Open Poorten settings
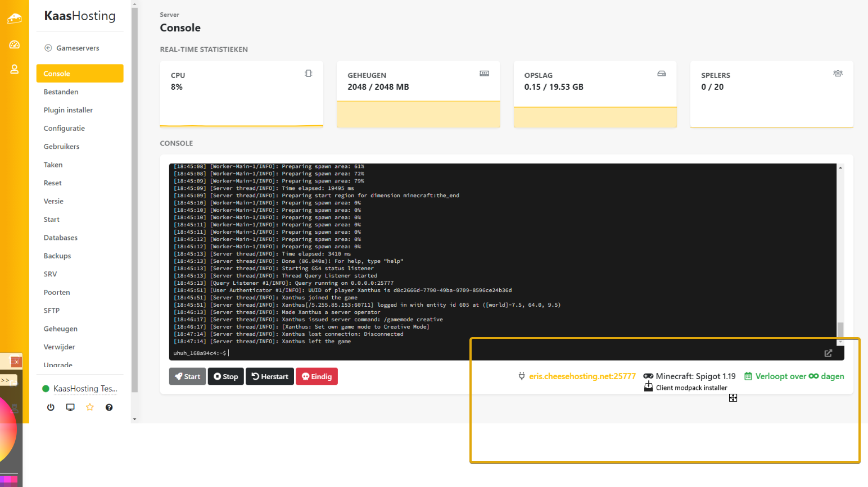 [57, 293]
